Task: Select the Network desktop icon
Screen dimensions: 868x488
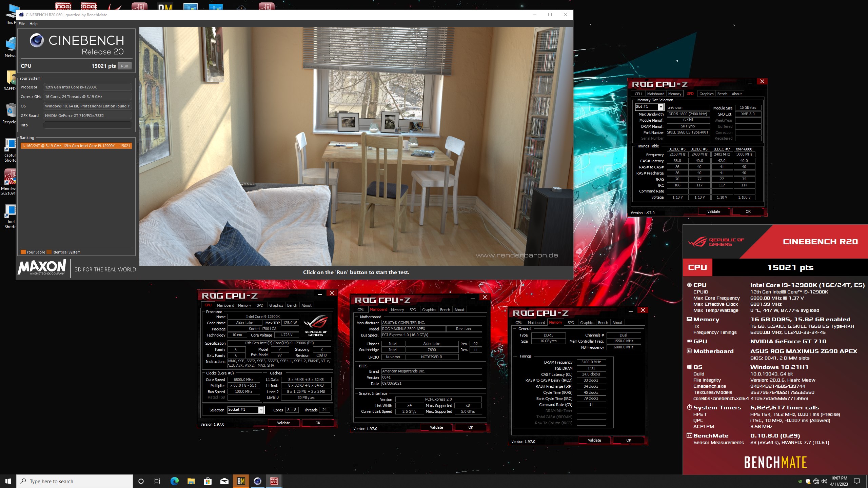Action: click(9, 47)
